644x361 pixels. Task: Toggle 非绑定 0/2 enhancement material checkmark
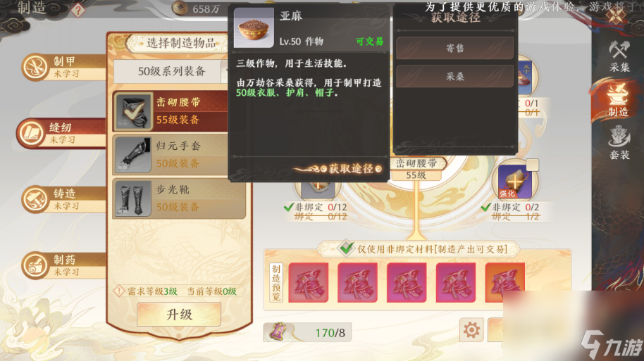point(486,207)
